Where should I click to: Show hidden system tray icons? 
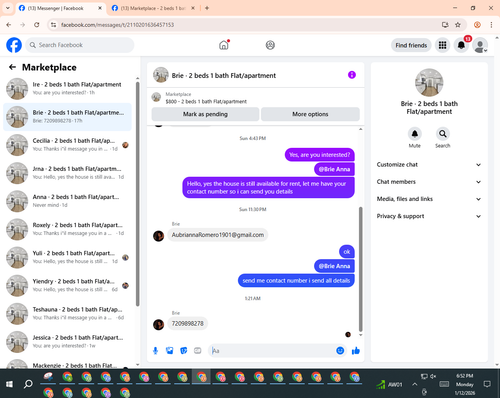[414, 384]
